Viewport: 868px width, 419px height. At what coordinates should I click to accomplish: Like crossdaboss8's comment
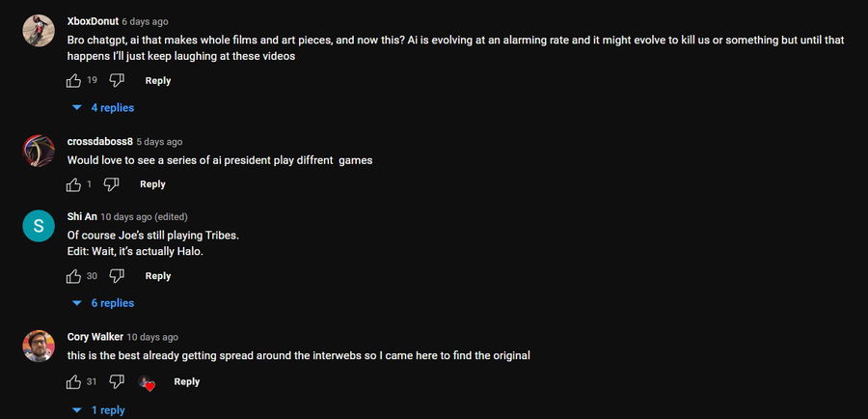coord(74,183)
